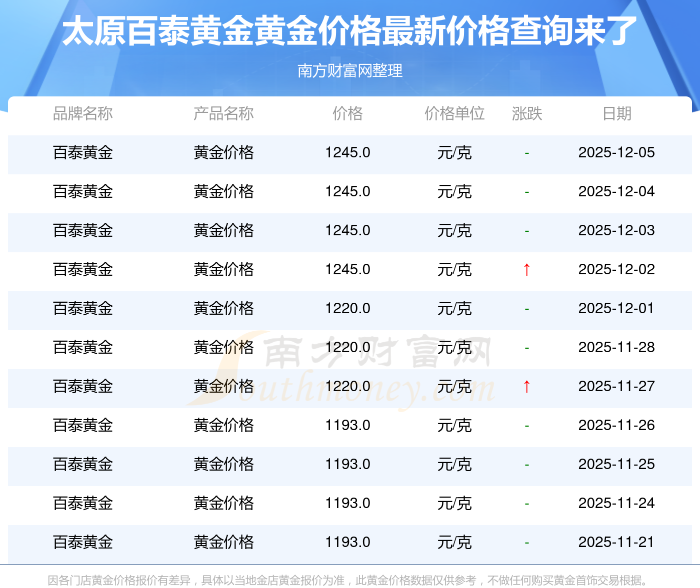This screenshot has width=700, height=588.
Task: Click 元/克 in the 2025-11-25 row
Action: tap(454, 465)
